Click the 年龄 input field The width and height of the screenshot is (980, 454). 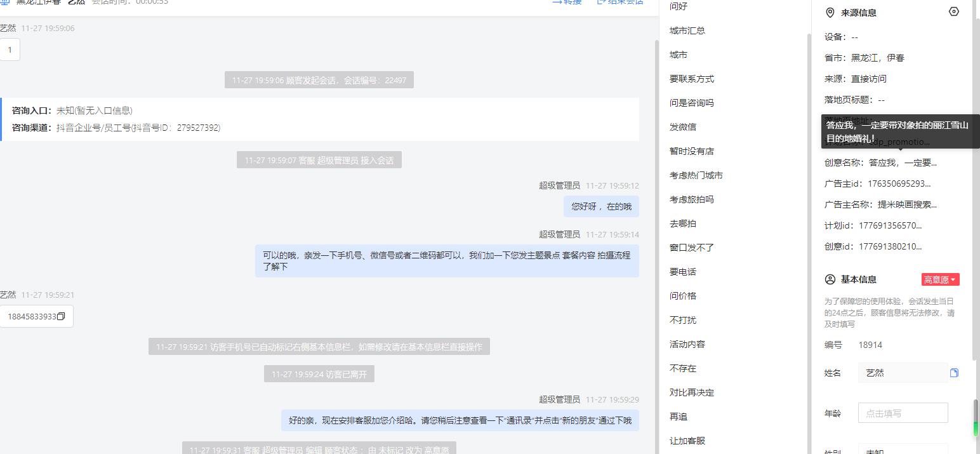pyautogui.click(x=903, y=413)
